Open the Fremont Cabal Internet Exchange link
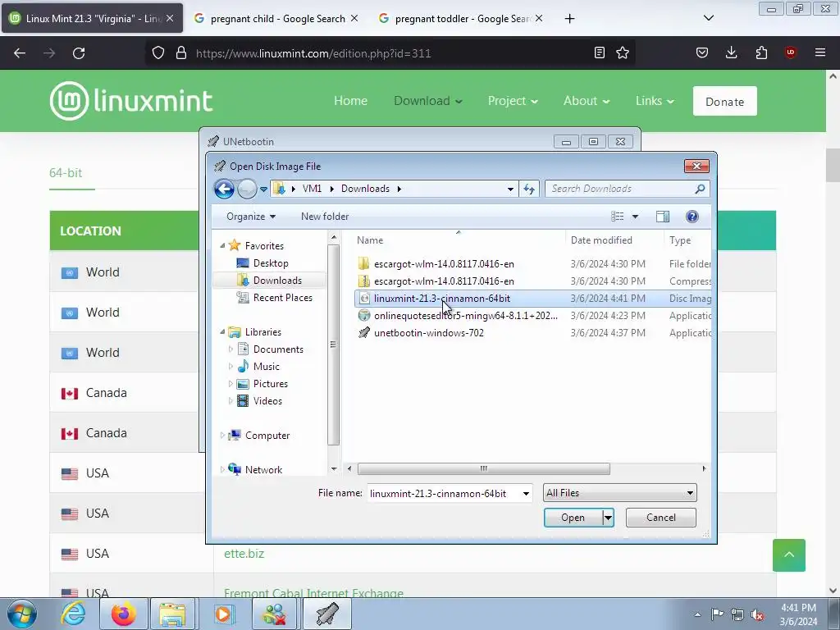The width and height of the screenshot is (840, 630). (313, 592)
